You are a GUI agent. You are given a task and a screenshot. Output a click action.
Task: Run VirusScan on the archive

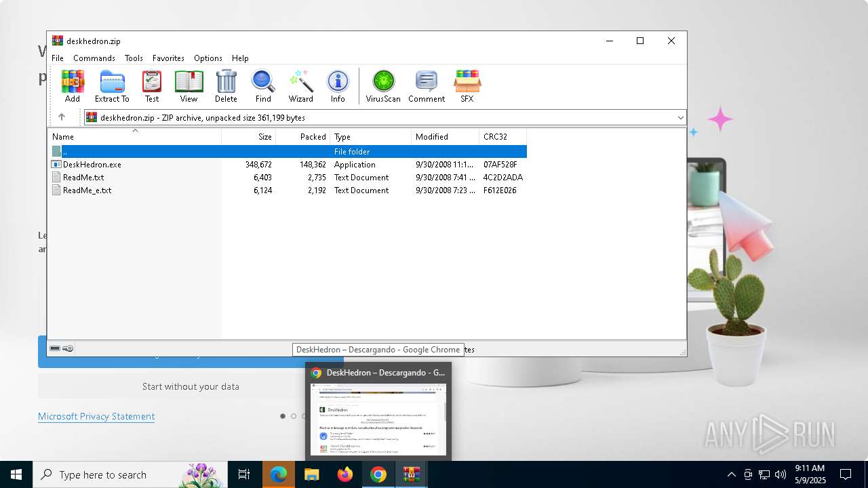[383, 81]
